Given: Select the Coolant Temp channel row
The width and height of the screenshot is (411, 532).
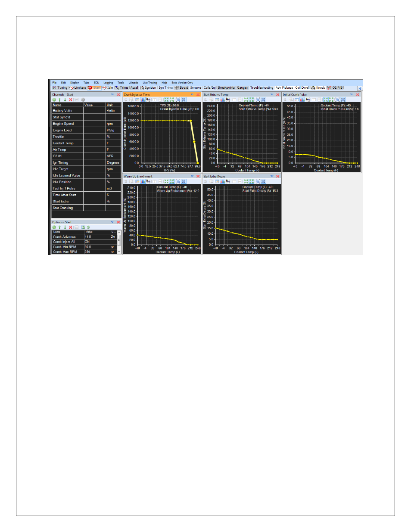Looking at the screenshot, I should point(86,143).
